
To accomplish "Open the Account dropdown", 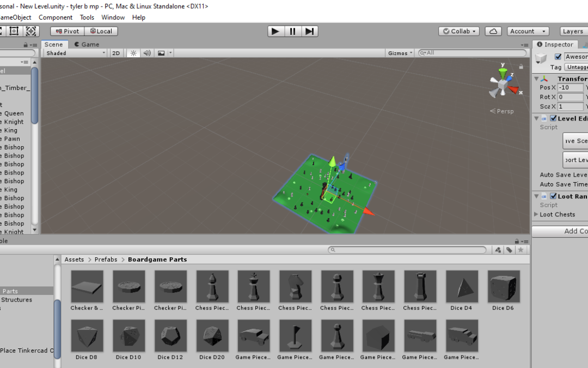I will coord(528,31).
